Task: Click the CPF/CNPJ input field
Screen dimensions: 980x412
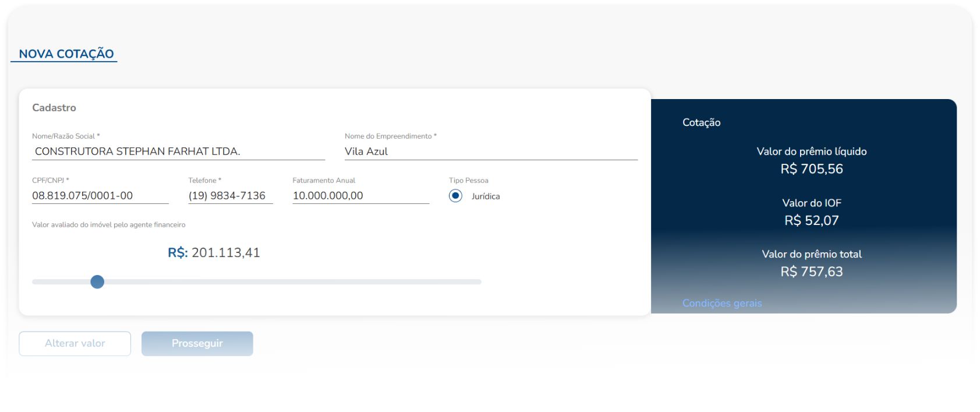Action: 100,196
